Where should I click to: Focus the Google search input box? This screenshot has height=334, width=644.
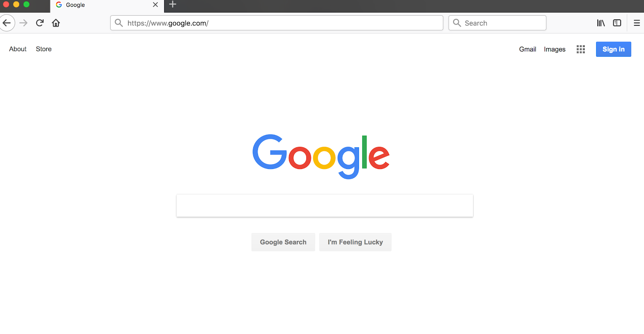click(325, 206)
